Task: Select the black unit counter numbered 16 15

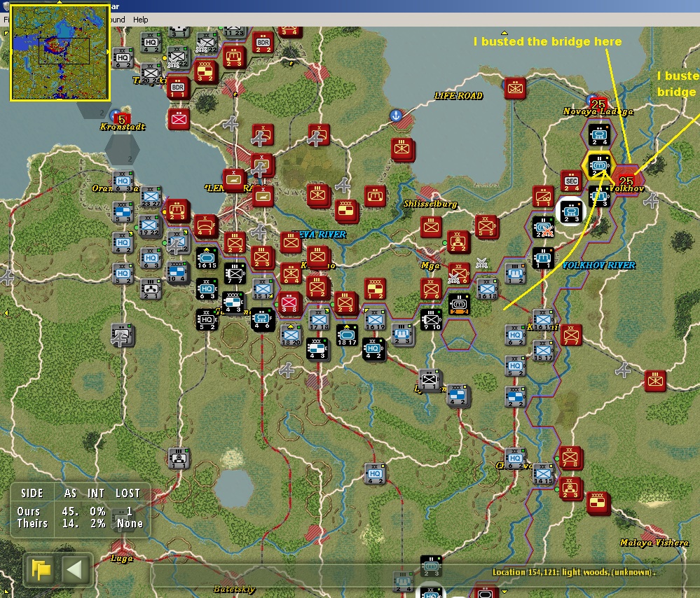Action: 207,259
